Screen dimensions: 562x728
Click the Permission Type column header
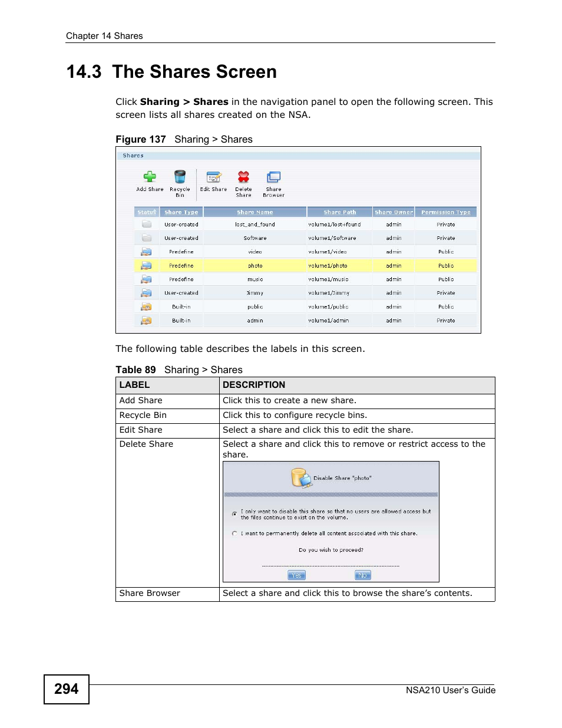click(445, 212)
